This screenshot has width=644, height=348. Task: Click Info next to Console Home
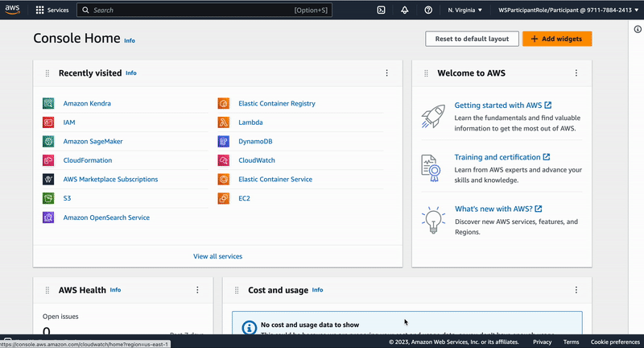[x=130, y=40]
